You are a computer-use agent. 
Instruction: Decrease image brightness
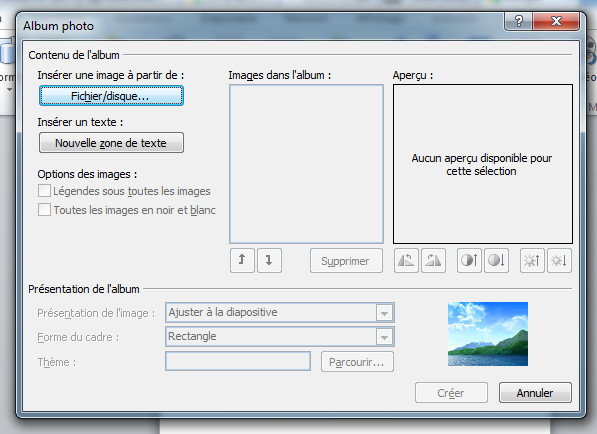[559, 261]
